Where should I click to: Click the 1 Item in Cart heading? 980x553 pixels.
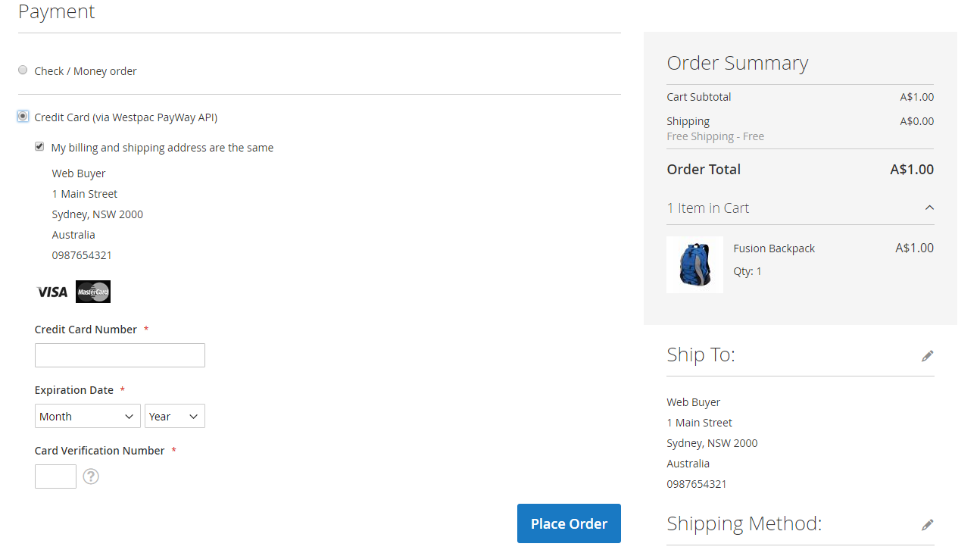707,208
